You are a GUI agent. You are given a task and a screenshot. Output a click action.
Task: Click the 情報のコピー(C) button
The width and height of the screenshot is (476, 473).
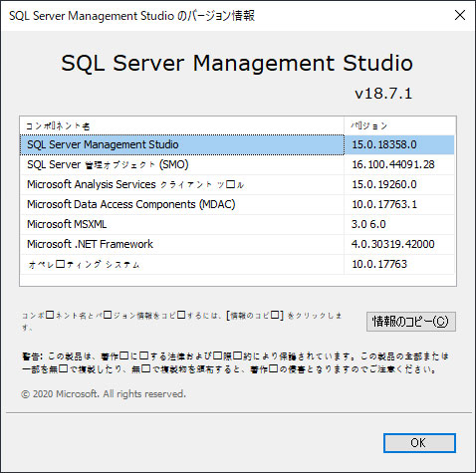pyautogui.click(x=411, y=322)
